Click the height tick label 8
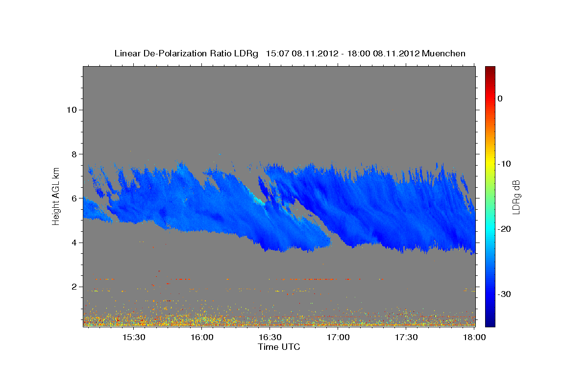Viewport: 588px width, 392px height. click(73, 154)
